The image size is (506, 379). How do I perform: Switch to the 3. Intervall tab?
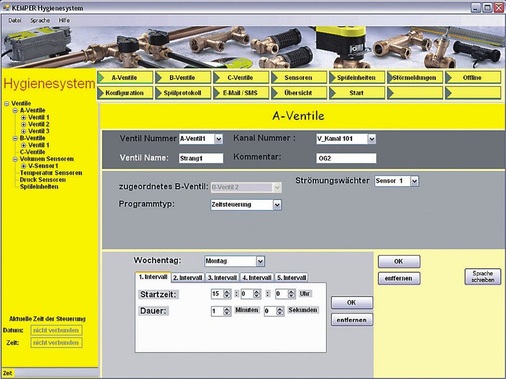click(x=222, y=278)
